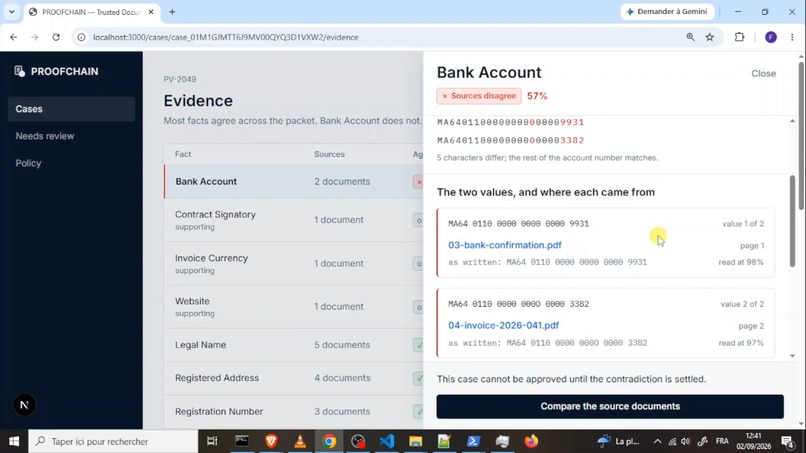Open Visual Studio Code from taskbar

coord(387,441)
